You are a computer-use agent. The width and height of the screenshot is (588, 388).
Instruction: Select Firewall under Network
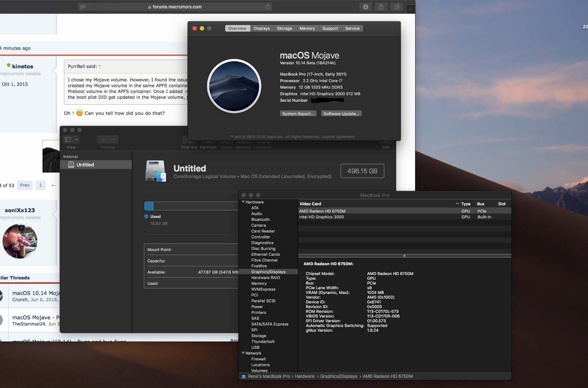(x=259, y=359)
